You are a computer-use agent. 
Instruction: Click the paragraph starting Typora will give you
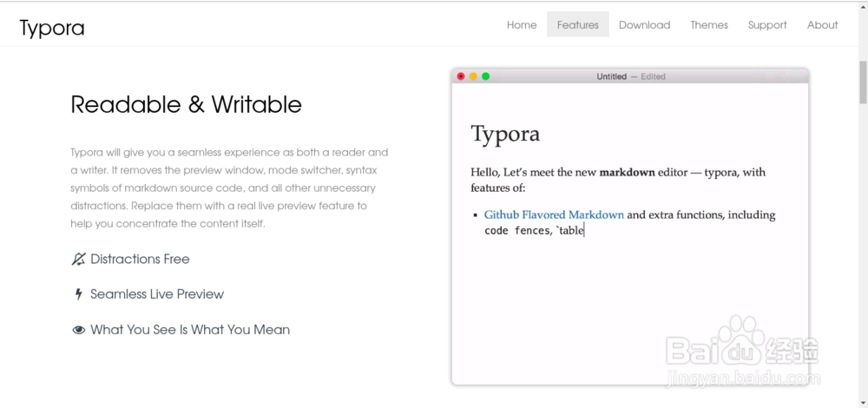click(229, 188)
